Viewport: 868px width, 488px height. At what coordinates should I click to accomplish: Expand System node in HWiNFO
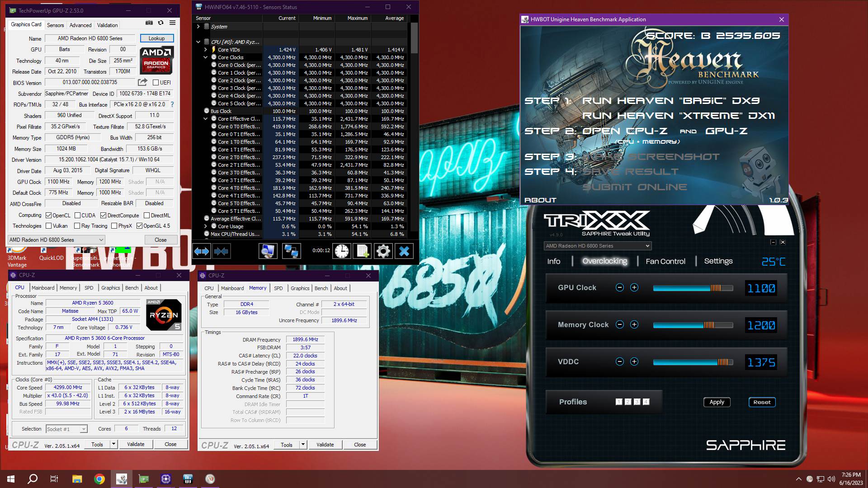[x=198, y=27]
